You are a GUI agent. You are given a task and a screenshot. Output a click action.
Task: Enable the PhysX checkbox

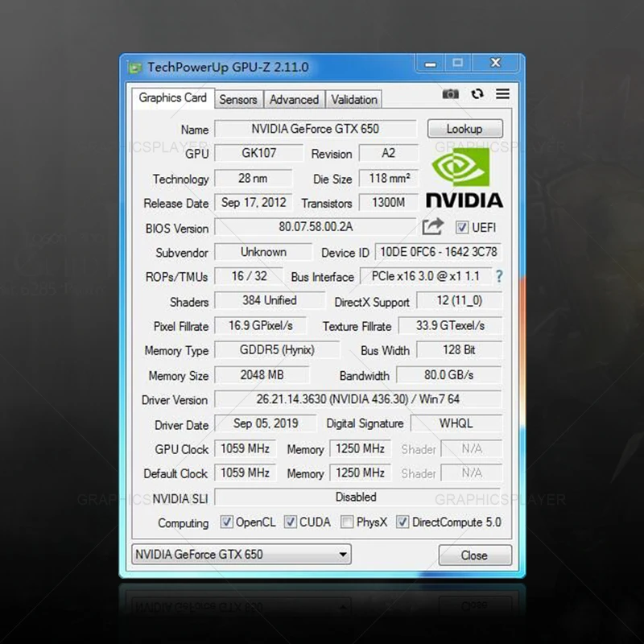(348, 522)
